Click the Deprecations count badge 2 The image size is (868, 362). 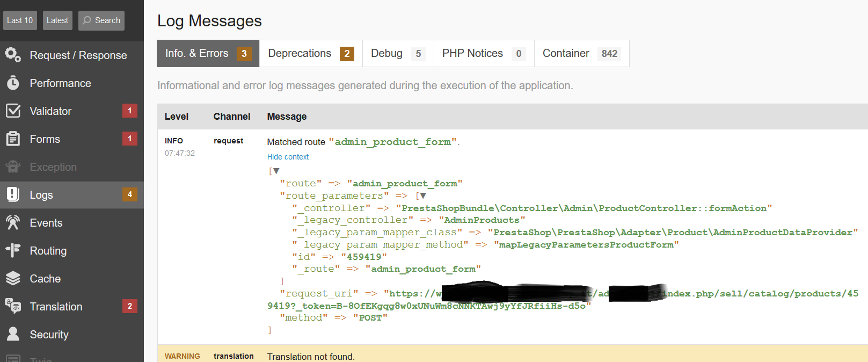coord(347,54)
